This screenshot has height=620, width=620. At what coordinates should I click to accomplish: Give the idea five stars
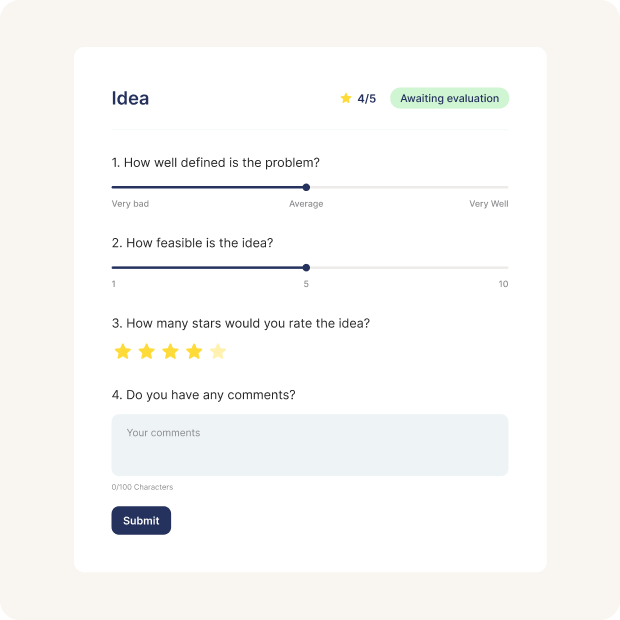coord(218,351)
